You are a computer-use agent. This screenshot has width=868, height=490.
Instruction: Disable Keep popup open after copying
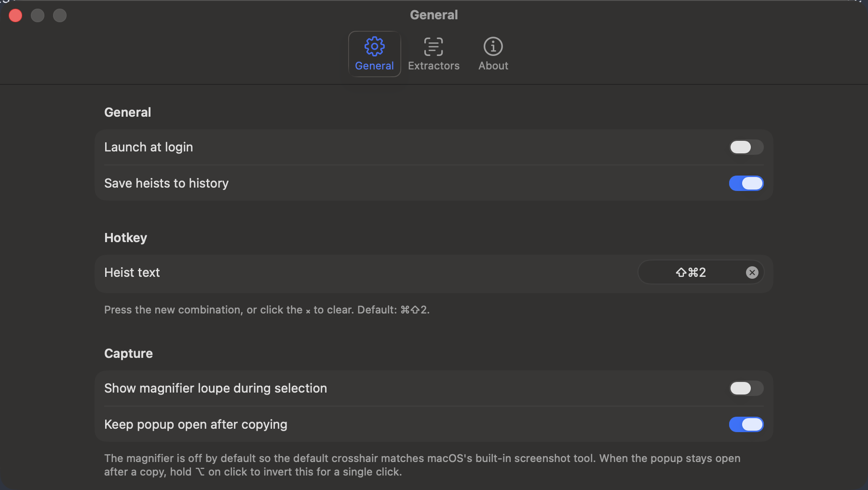[x=746, y=424]
